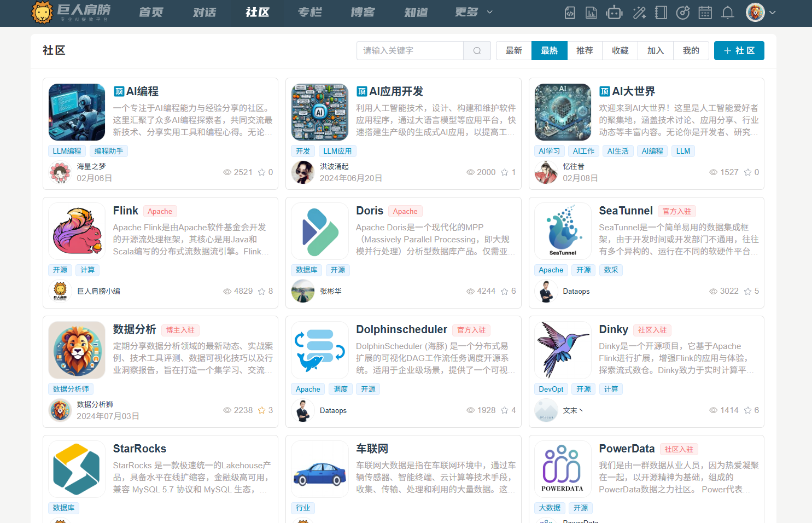Open the calendar icon
This screenshot has width=812, height=523.
705,13
